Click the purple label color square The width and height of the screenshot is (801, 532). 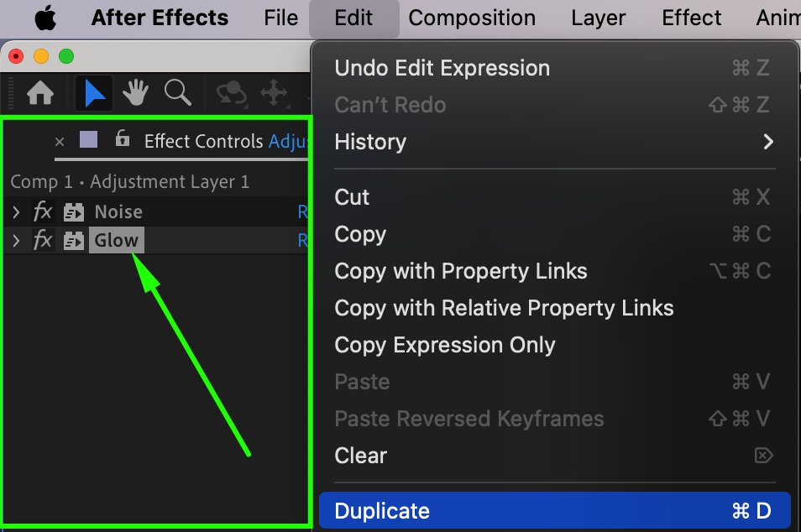88,138
